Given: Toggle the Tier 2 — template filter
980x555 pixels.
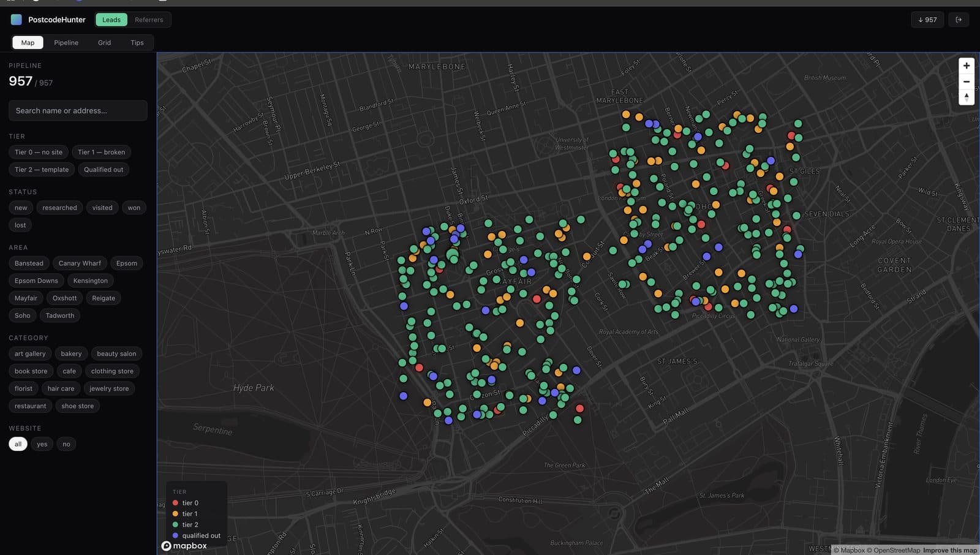Looking at the screenshot, I should point(42,170).
